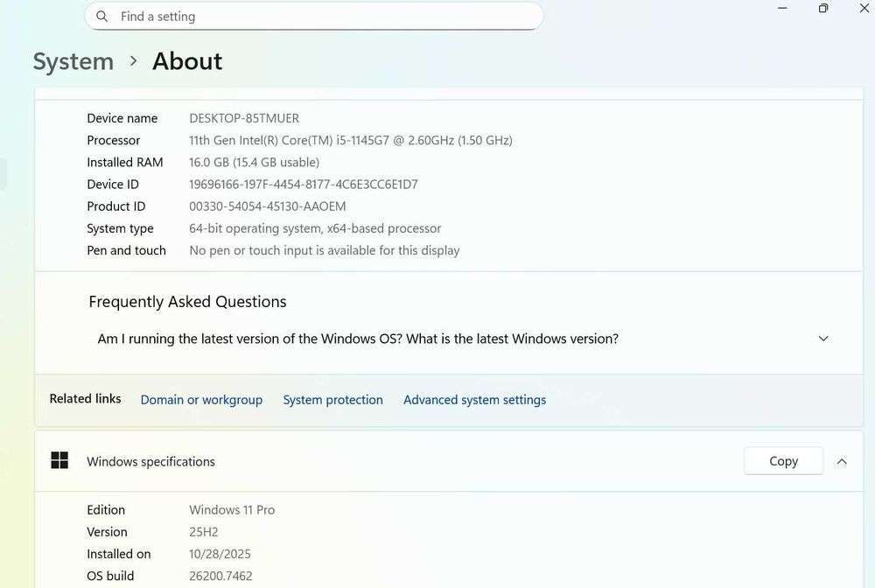875x588 pixels.
Task: Select the 64-bit operating system value
Action: (x=315, y=228)
